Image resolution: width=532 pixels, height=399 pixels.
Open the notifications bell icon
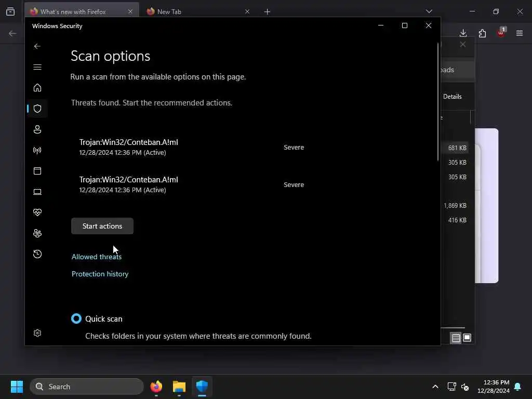518,387
